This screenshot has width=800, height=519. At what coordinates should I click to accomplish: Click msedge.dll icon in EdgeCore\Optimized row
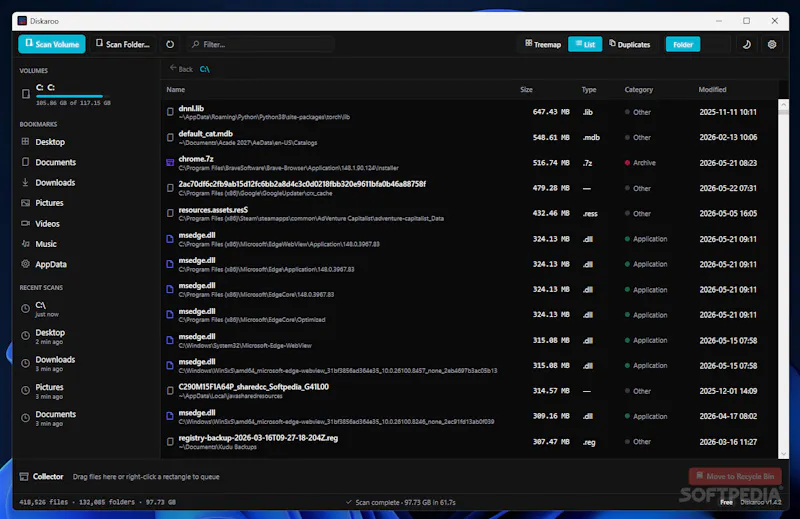[x=170, y=315]
